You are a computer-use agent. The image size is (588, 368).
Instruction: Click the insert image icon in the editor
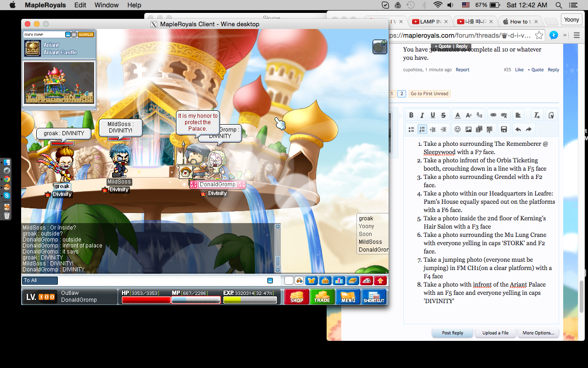[x=469, y=129]
